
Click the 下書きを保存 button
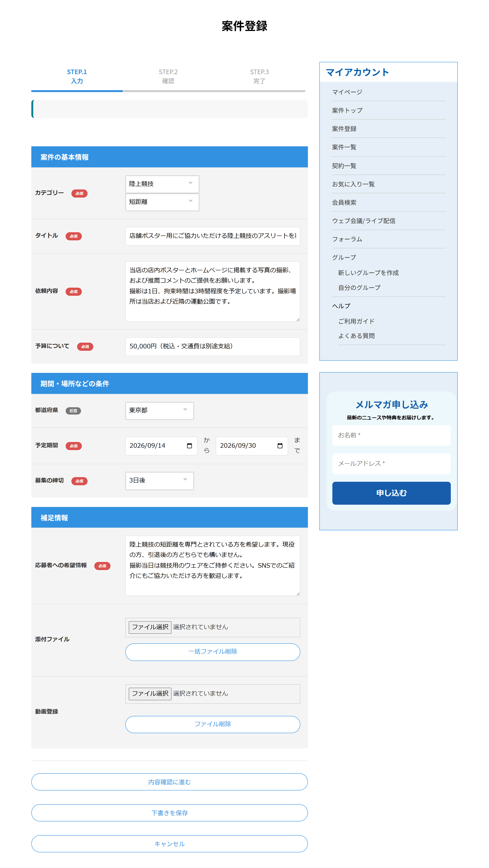coord(169,813)
